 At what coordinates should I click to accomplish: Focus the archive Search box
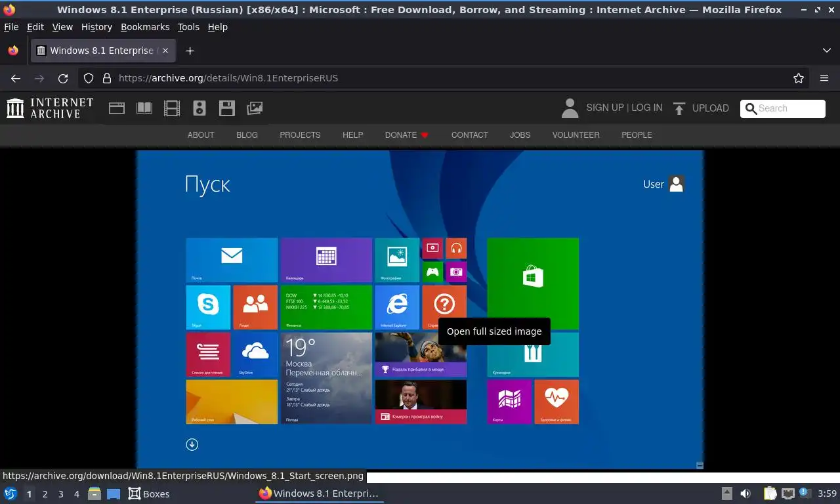click(x=783, y=108)
